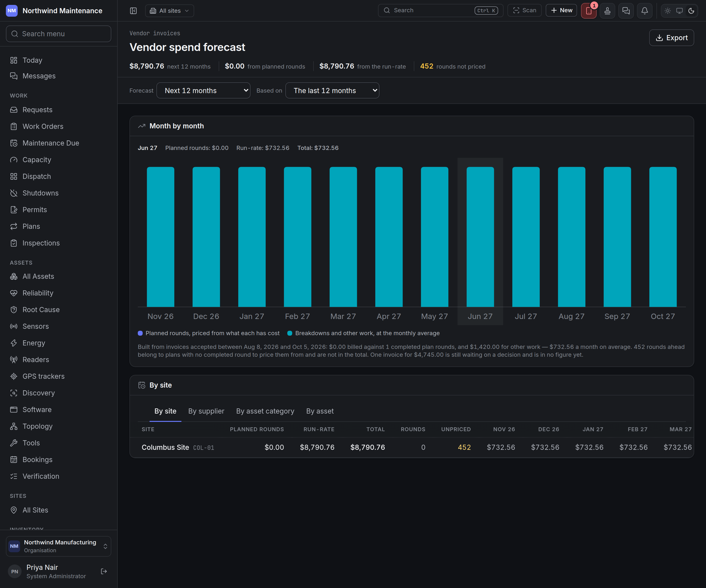
Task: Select the Nov 26 bar in chart
Action: (x=161, y=237)
